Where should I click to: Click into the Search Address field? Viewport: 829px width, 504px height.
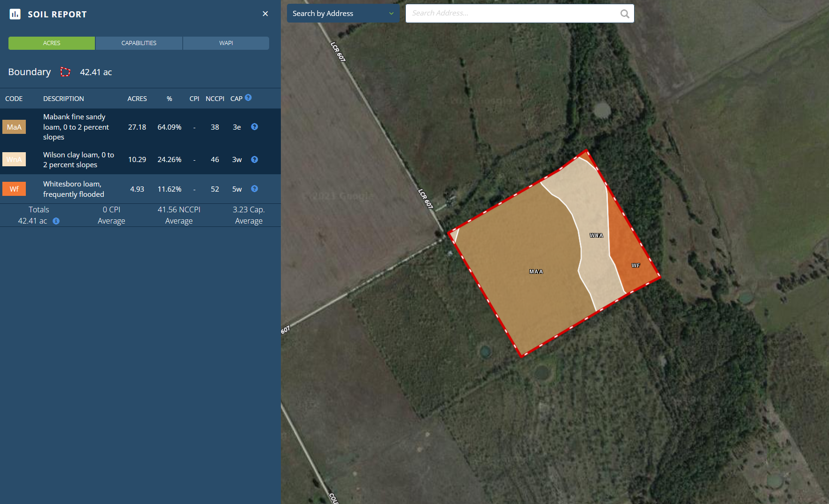click(512, 14)
